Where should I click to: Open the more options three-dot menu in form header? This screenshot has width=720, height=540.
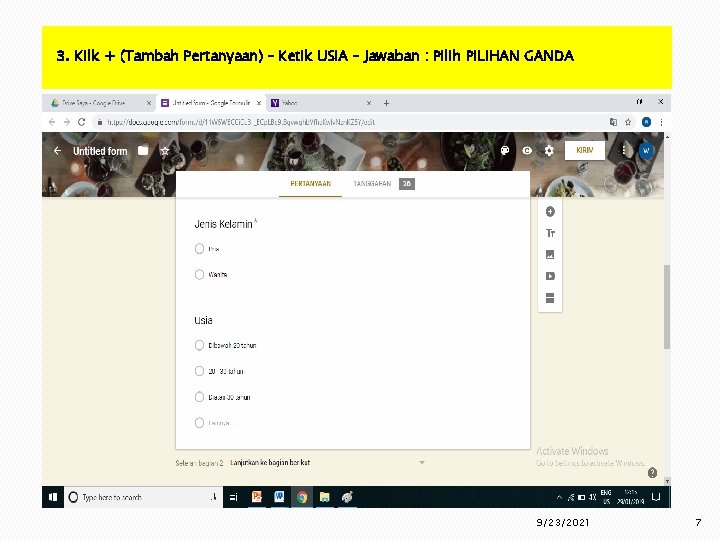tap(624, 150)
